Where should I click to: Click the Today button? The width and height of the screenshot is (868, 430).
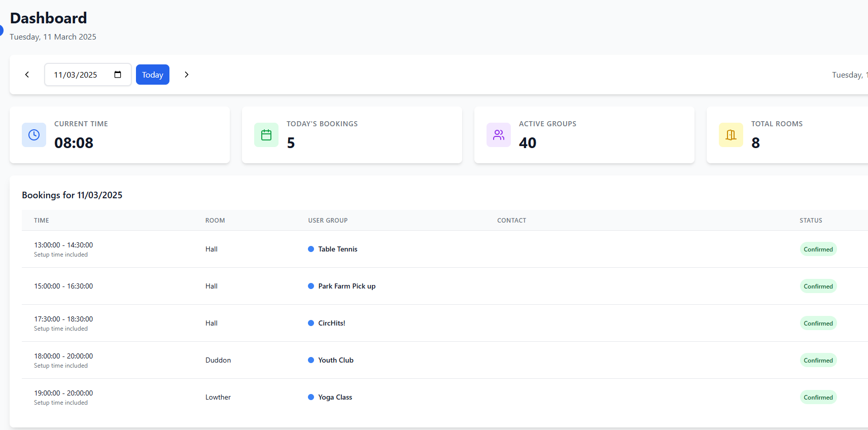coord(153,75)
